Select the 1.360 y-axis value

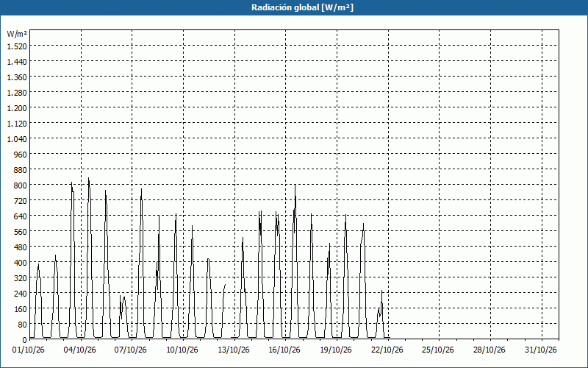17,77
